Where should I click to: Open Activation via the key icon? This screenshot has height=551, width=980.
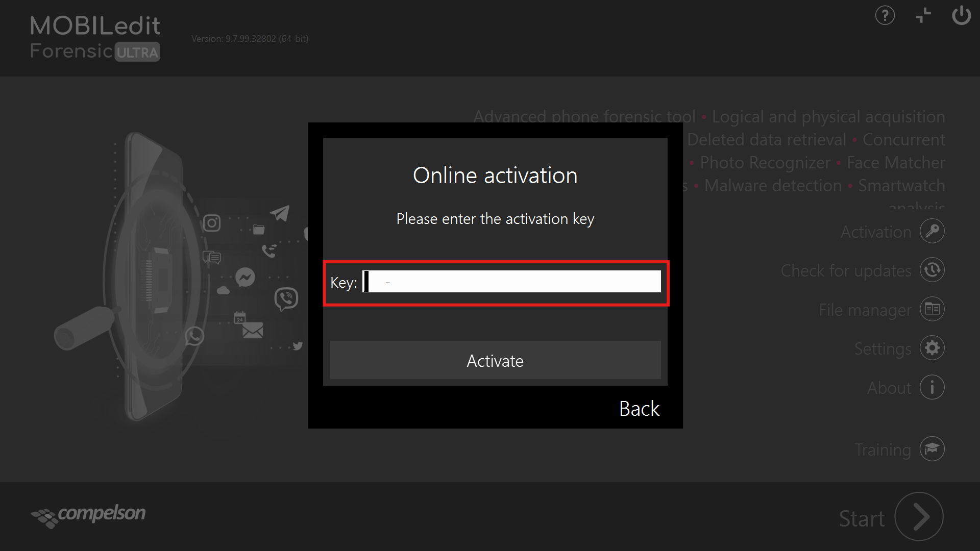[932, 231]
